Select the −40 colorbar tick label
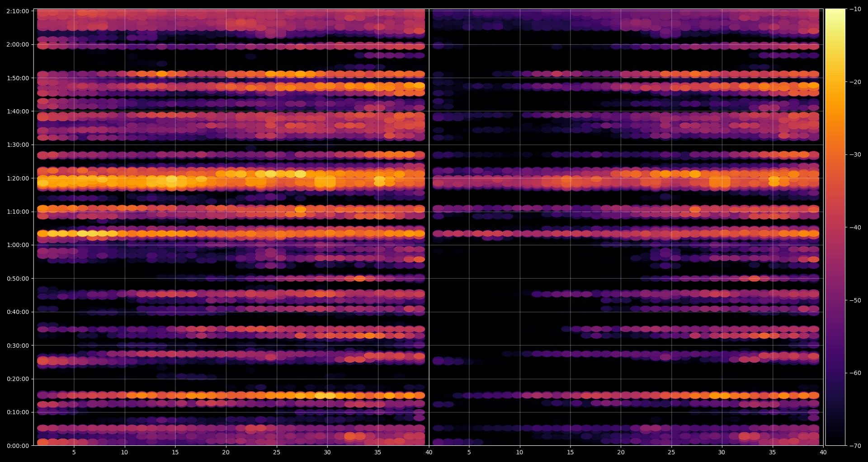The image size is (868, 462). pos(855,228)
